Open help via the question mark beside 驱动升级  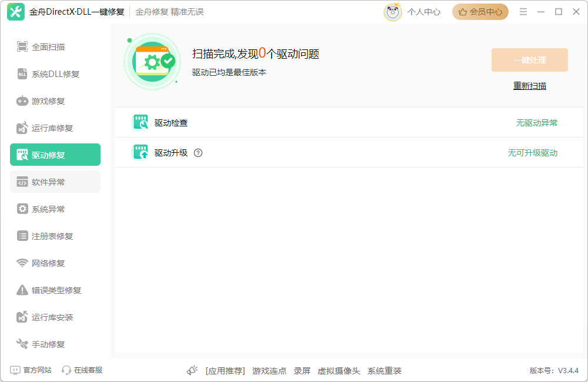pyautogui.click(x=198, y=152)
